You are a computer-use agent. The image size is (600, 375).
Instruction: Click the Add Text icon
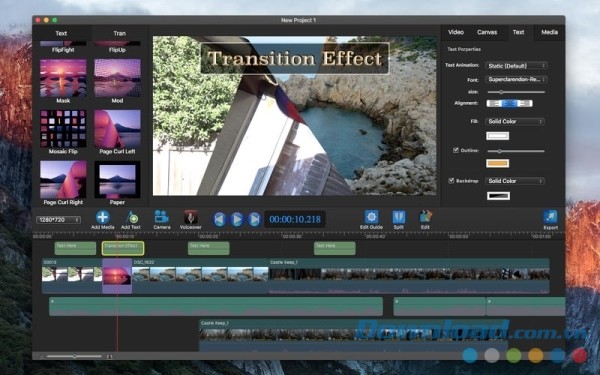[131, 217]
